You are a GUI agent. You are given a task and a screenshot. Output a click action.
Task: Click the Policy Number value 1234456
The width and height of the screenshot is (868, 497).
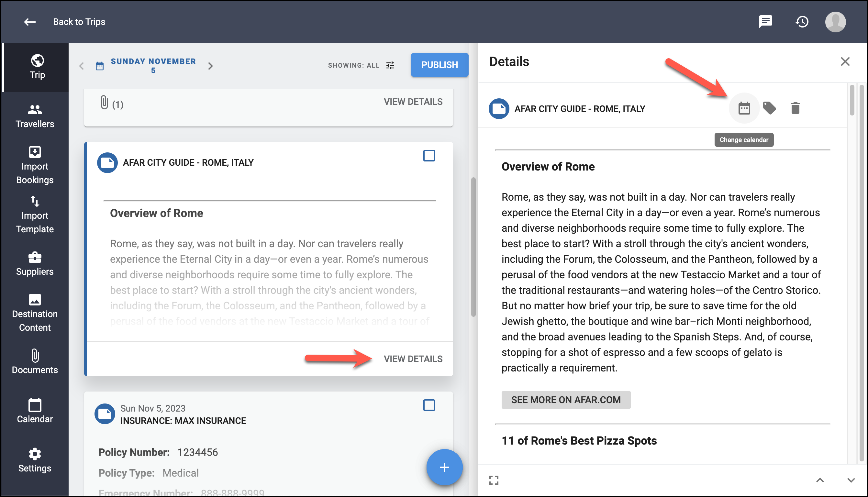[197, 453]
